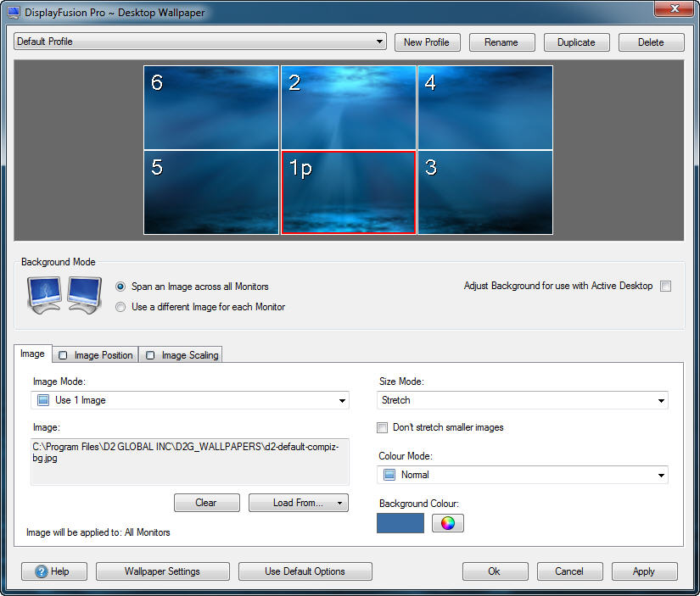Check Don't stretch smaller images

384,427
